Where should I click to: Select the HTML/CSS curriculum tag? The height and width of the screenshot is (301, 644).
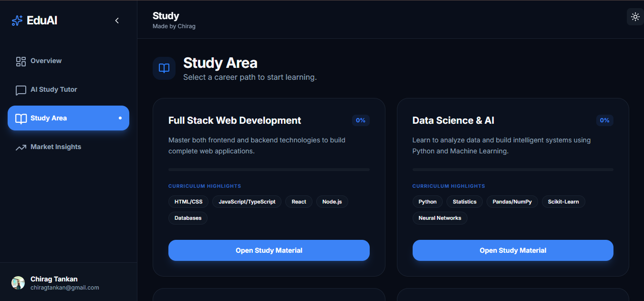coord(188,202)
